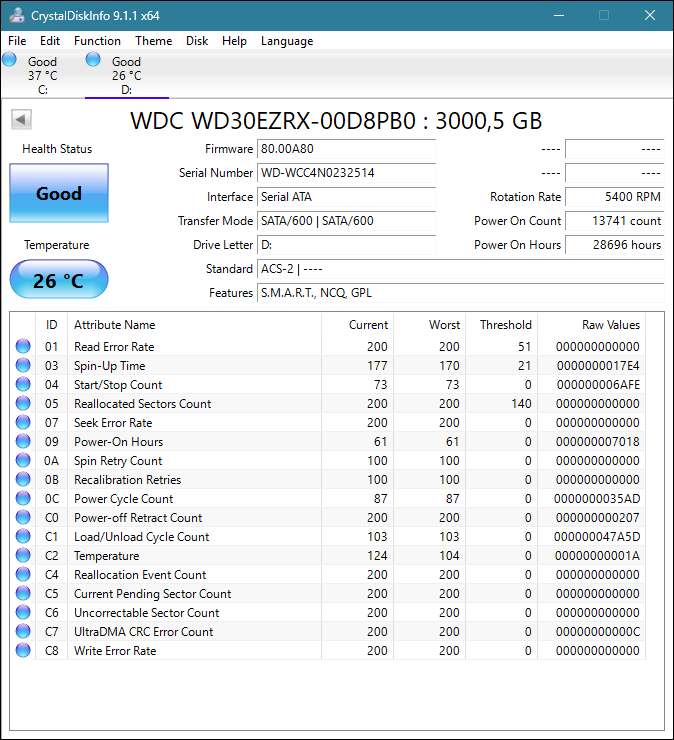Click the Worst column header

pyautogui.click(x=430, y=325)
